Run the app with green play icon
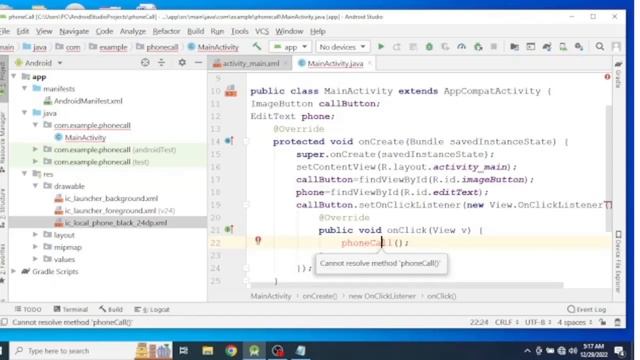 [x=381, y=47]
